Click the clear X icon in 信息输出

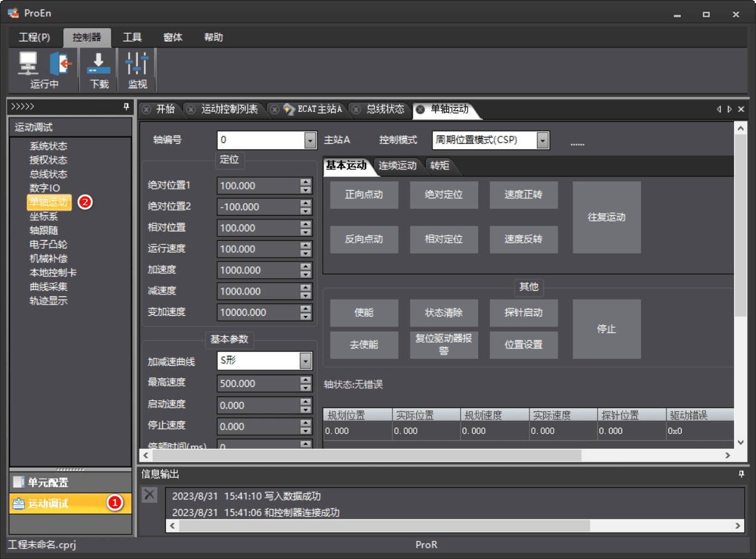click(149, 495)
